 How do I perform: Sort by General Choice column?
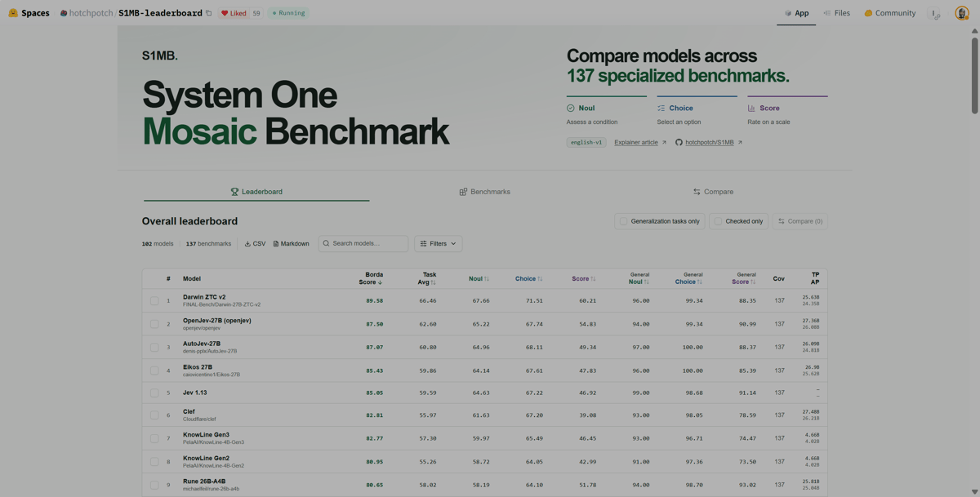point(689,278)
